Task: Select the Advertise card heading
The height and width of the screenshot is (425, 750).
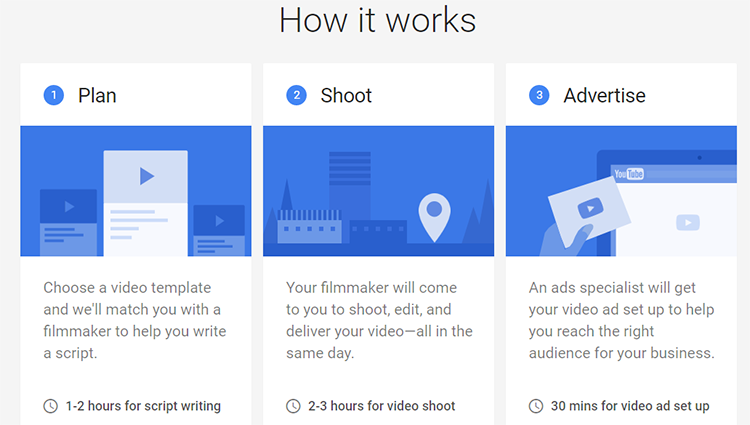Action: [604, 96]
